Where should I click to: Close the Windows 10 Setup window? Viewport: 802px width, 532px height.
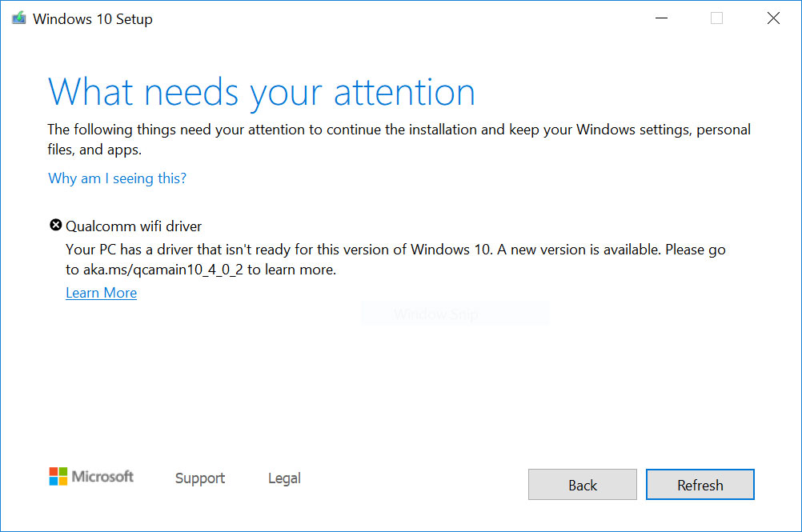pyautogui.click(x=773, y=18)
